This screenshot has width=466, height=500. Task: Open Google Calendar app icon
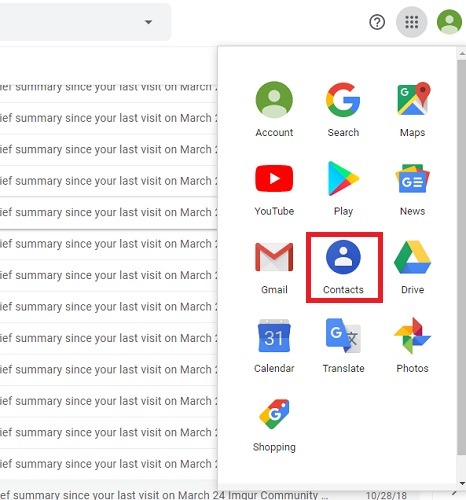[x=274, y=345]
